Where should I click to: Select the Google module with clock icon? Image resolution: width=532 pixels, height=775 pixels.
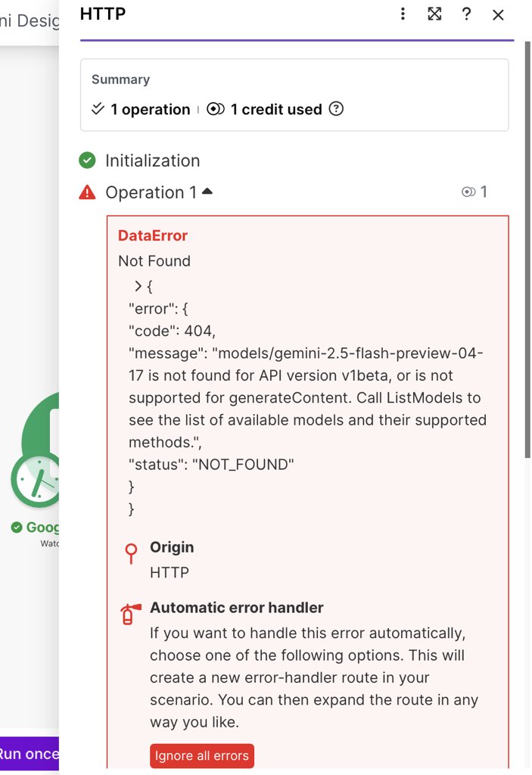click(36, 450)
